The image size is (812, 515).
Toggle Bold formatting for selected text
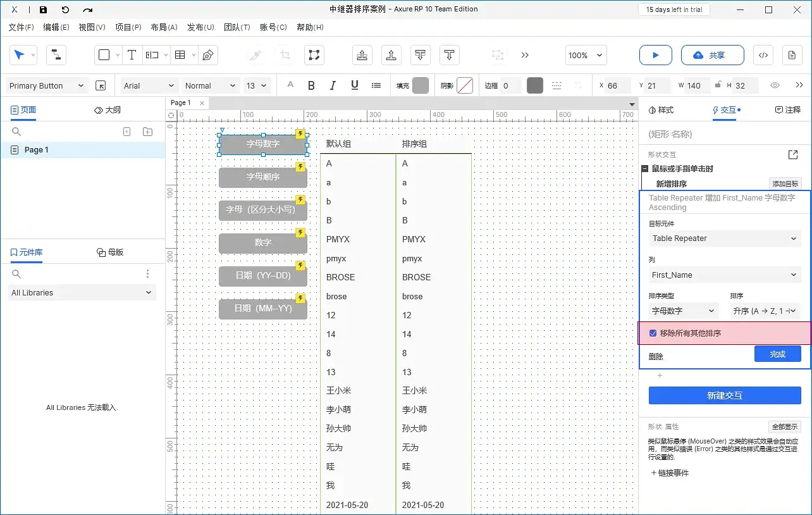(x=311, y=85)
